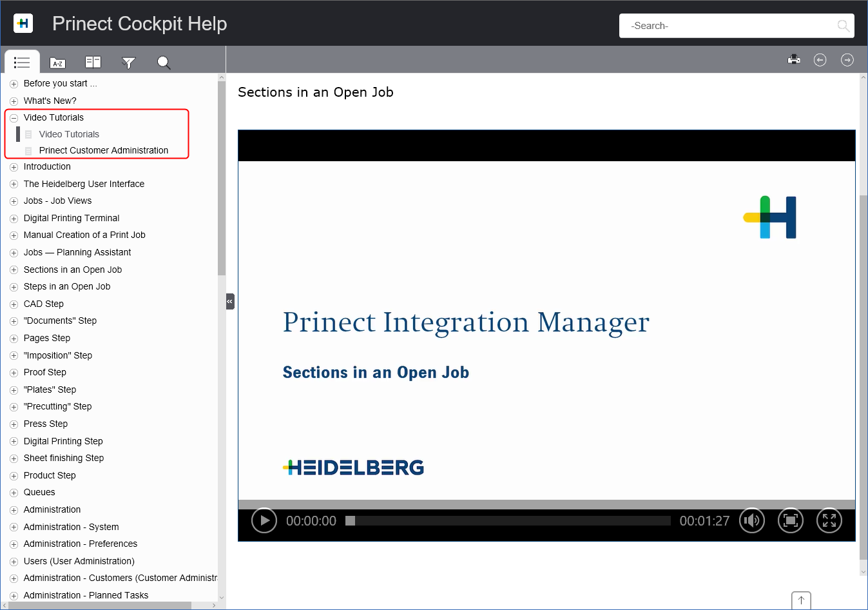Play the Sections in an Open Job video

pyautogui.click(x=264, y=520)
